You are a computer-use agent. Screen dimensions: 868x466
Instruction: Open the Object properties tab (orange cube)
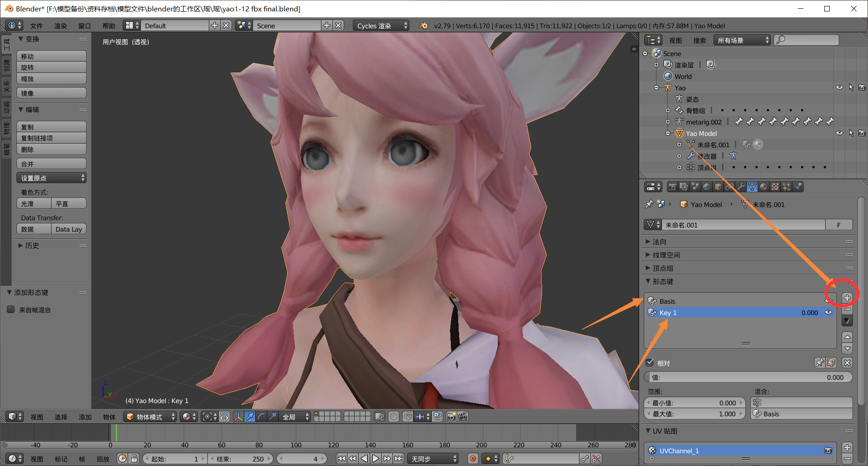[718, 186]
